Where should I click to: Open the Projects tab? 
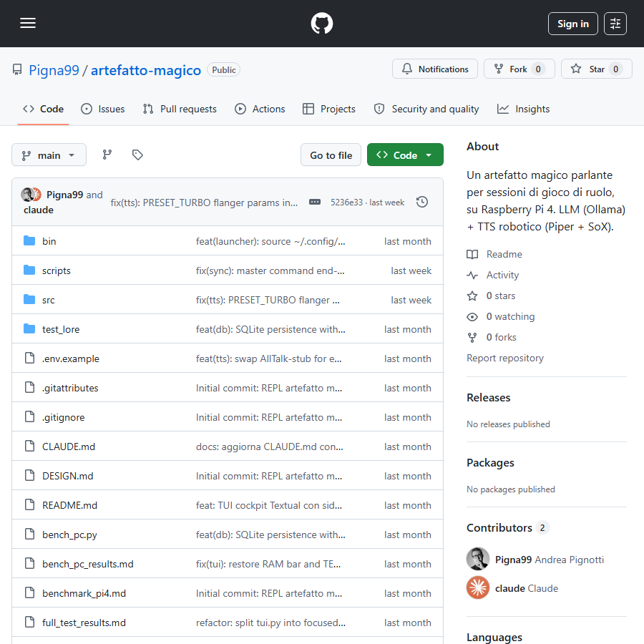pyautogui.click(x=328, y=109)
